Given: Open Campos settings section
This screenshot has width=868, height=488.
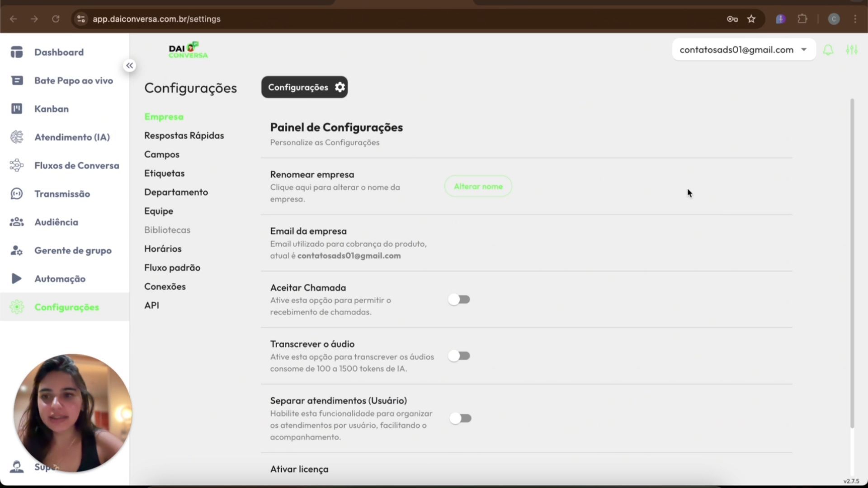Looking at the screenshot, I should tap(162, 155).
